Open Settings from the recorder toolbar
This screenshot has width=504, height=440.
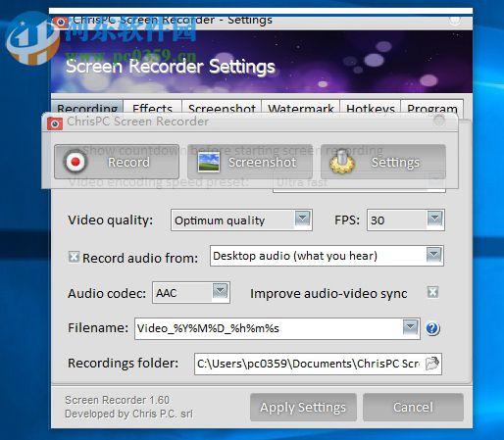(383, 162)
